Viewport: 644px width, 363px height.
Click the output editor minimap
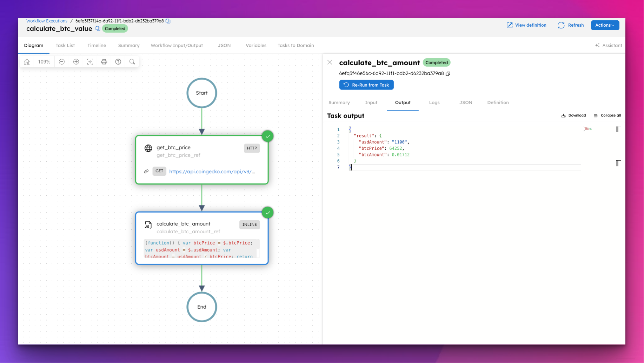[588, 129]
